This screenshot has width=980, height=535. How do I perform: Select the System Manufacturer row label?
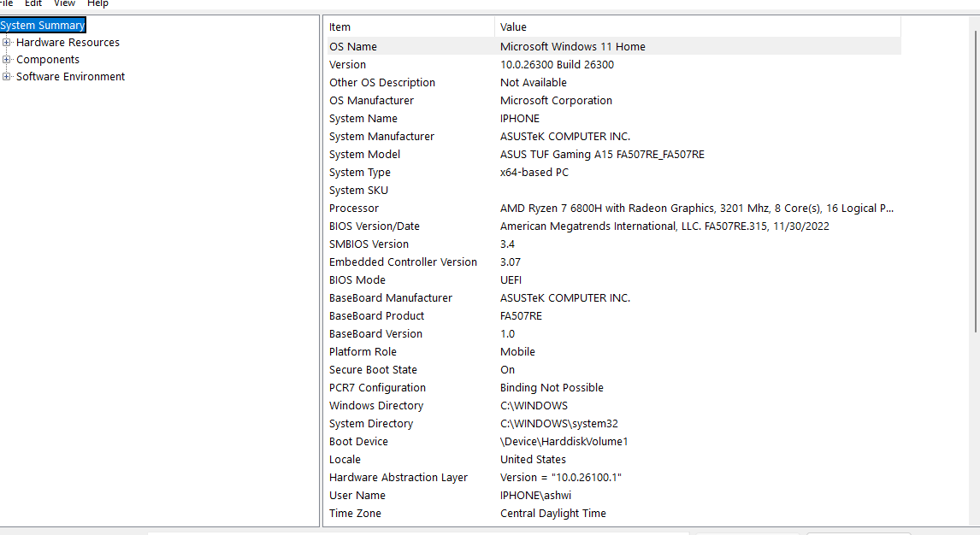click(382, 136)
